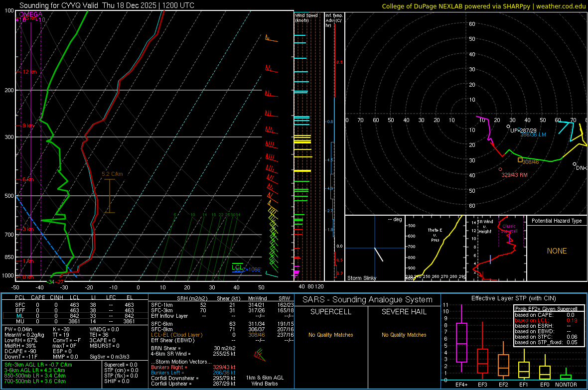Click the white circle UP=287/29 marker
The width and height of the screenshot is (588, 390).
tap(508, 127)
